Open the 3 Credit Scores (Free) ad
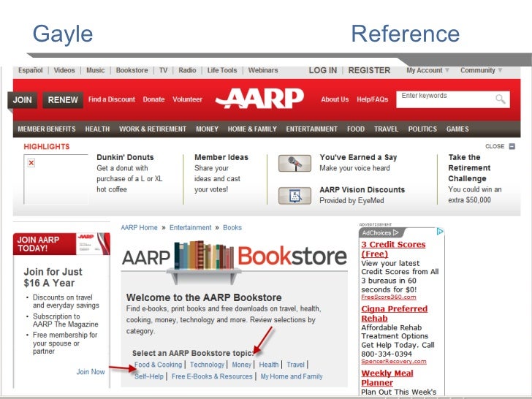This screenshot has width=532, height=399. coord(393,249)
